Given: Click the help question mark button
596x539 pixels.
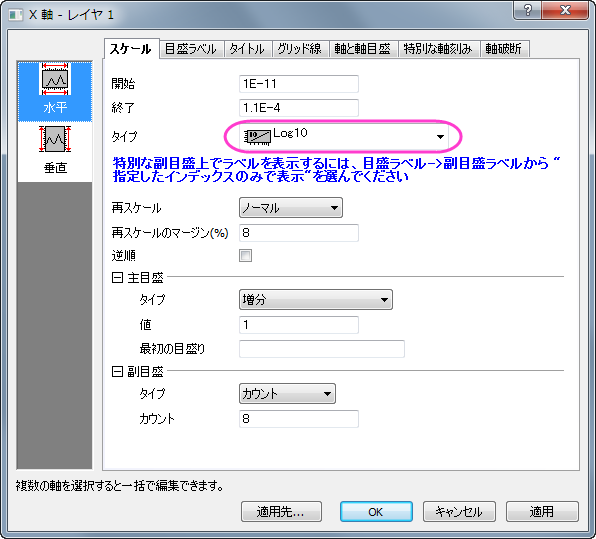Looking at the screenshot, I should pos(528,10).
